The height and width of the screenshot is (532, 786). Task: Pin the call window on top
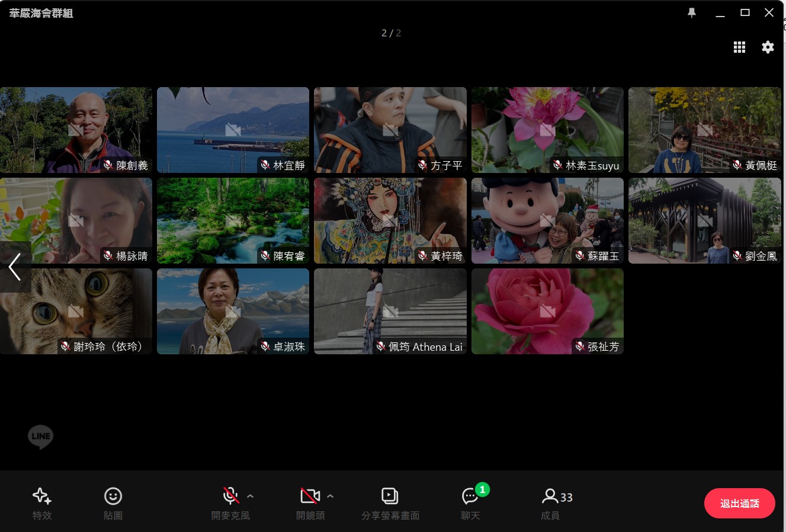pos(692,13)
